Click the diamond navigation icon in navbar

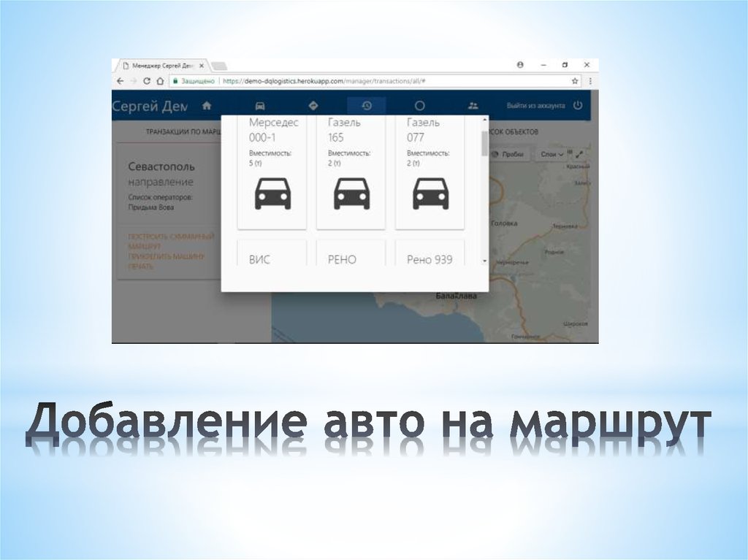pos(313,104)
